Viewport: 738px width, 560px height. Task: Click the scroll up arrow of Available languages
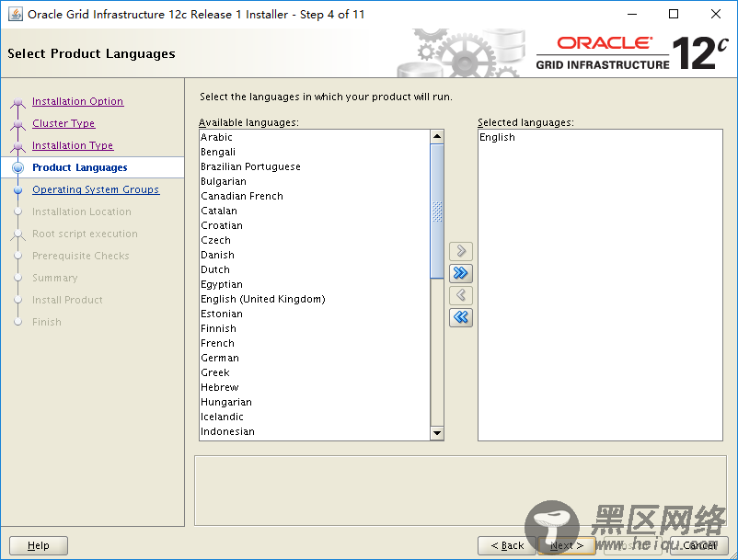[x=437, y=137]
